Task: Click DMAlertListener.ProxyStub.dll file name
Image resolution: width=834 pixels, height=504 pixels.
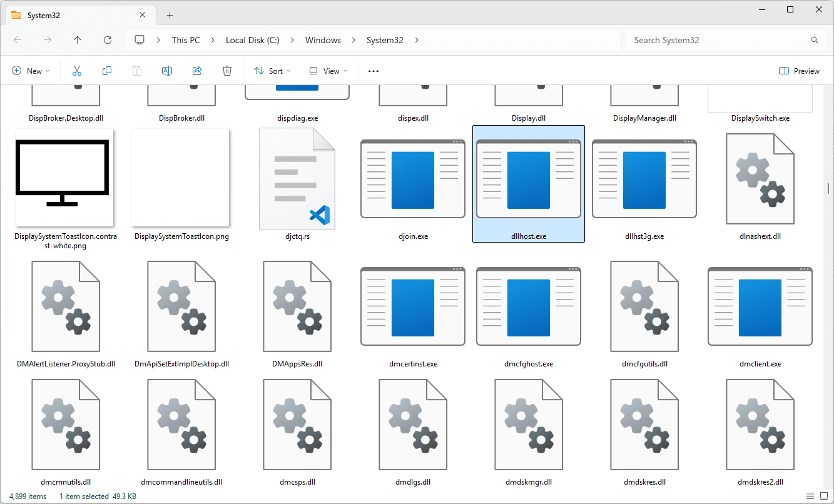Action: pos(66,364)
